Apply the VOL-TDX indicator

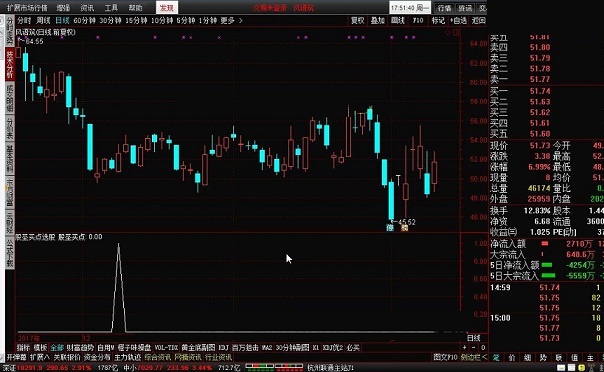click(x=166, y=348)
